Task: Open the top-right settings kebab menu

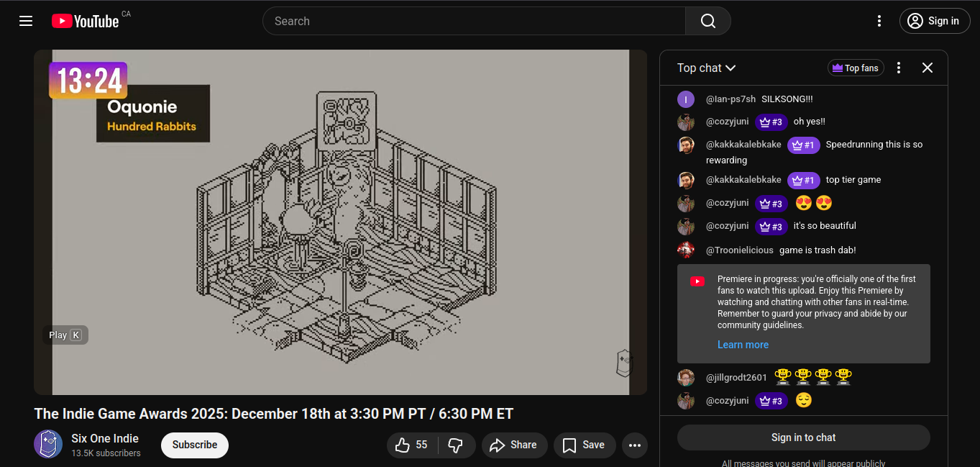Action: (x=879, y=21)
